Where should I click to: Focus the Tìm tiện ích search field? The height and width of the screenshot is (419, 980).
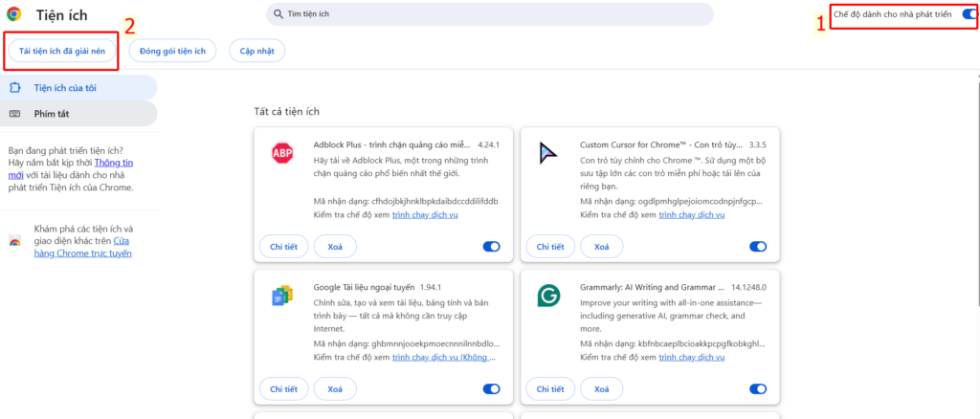tap(489, 13)
